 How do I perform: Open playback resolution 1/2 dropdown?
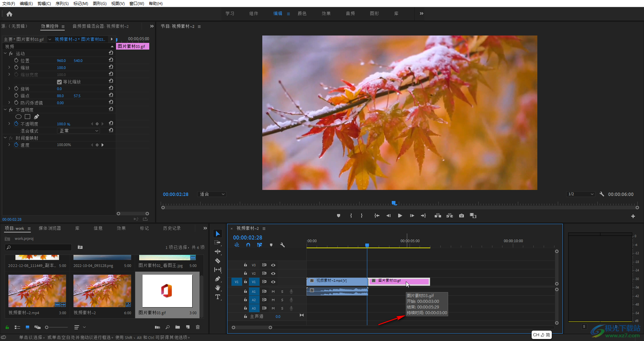coord(581,194)
